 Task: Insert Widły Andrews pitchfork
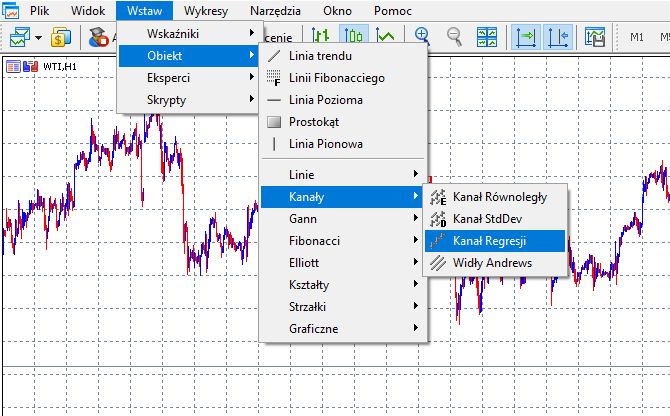click(495, 263)
